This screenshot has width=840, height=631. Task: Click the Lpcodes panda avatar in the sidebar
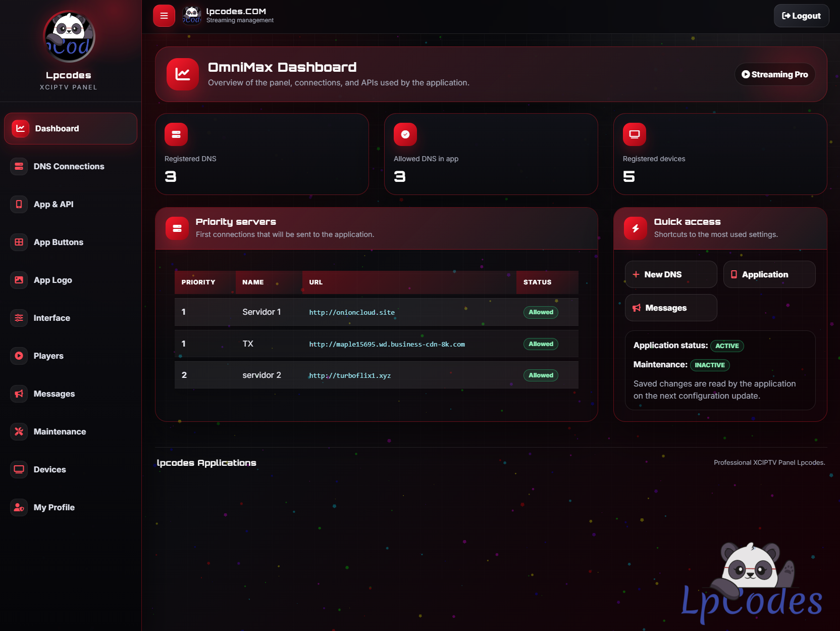tap(69, 37)
